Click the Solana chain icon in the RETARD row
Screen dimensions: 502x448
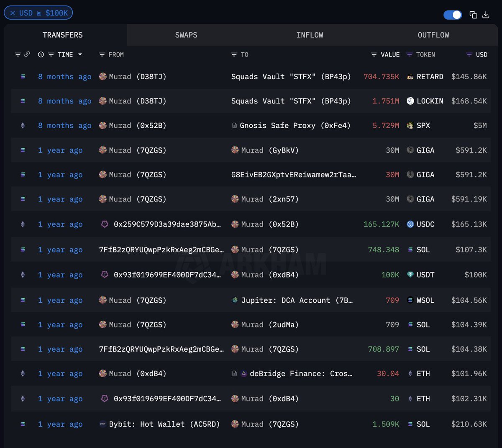coord(23,77)
